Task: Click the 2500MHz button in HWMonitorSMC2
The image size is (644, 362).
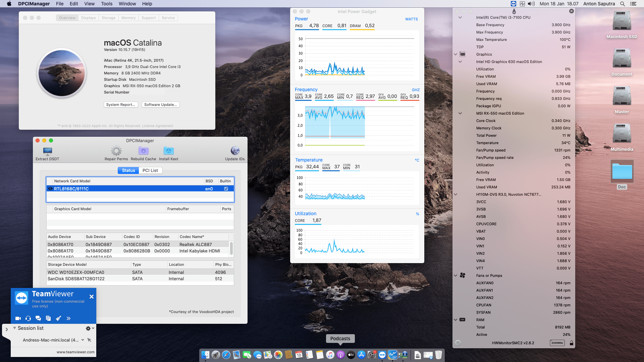Action: pyautogui.click(x=557, y=343)
